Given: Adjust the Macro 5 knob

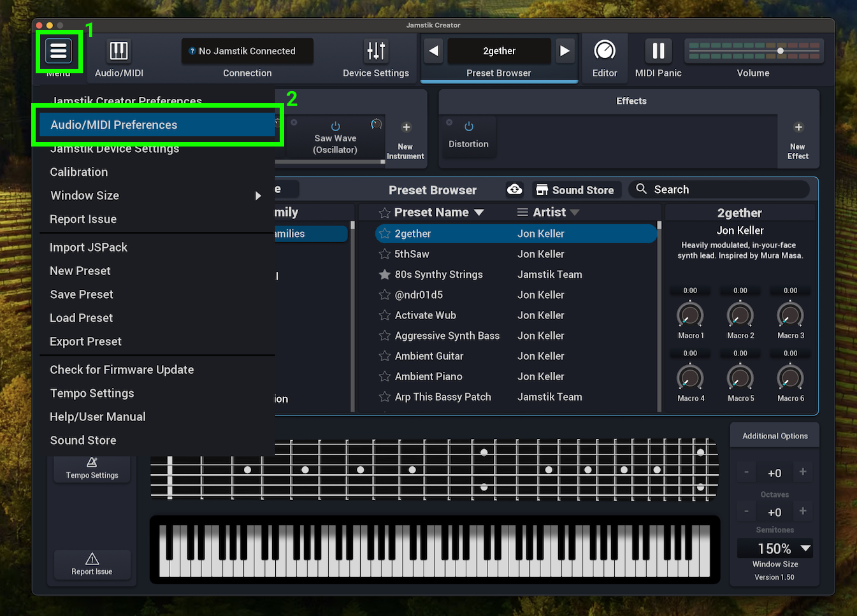Looking at the screenshot, I should [740, 378].
